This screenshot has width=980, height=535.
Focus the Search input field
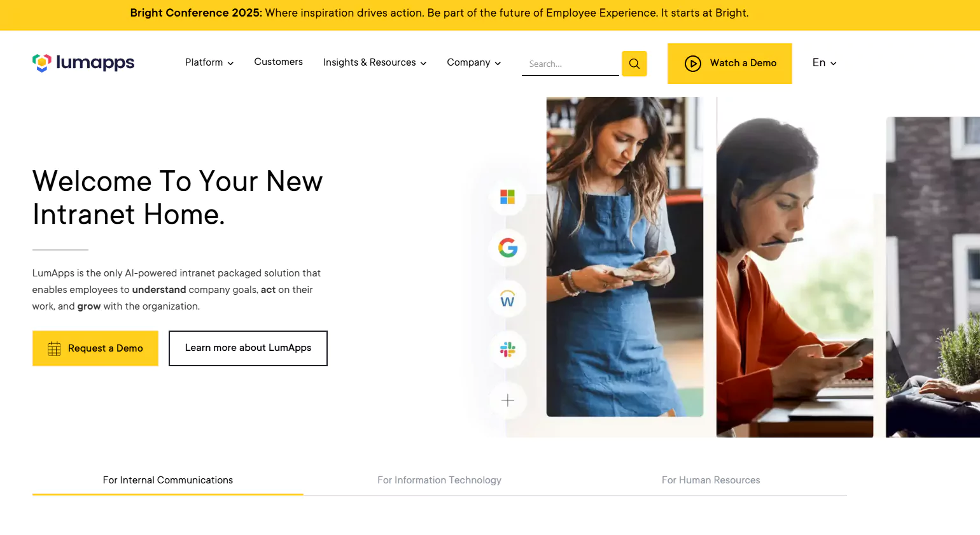tap(570, 64)
